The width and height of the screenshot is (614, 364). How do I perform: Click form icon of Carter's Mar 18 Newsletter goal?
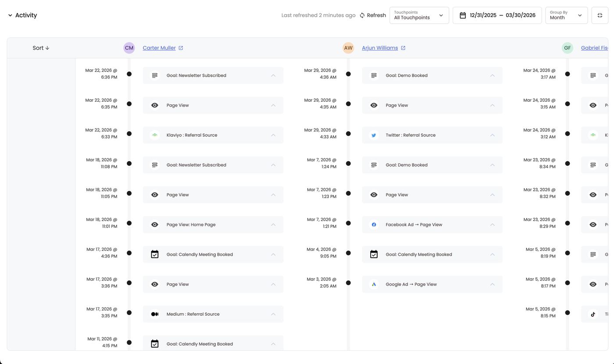(155, 165)
